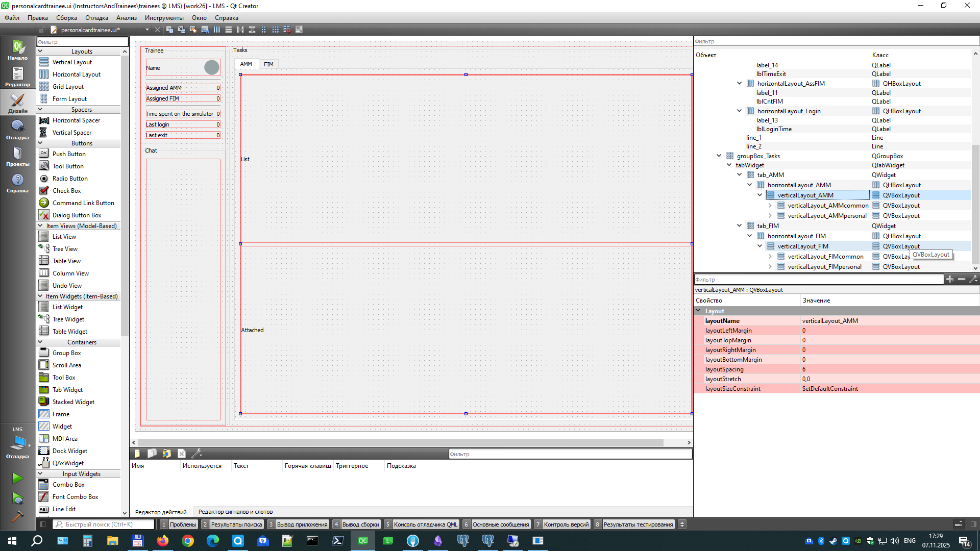Switch to FIM tab in form

click(x=268, y=64)
